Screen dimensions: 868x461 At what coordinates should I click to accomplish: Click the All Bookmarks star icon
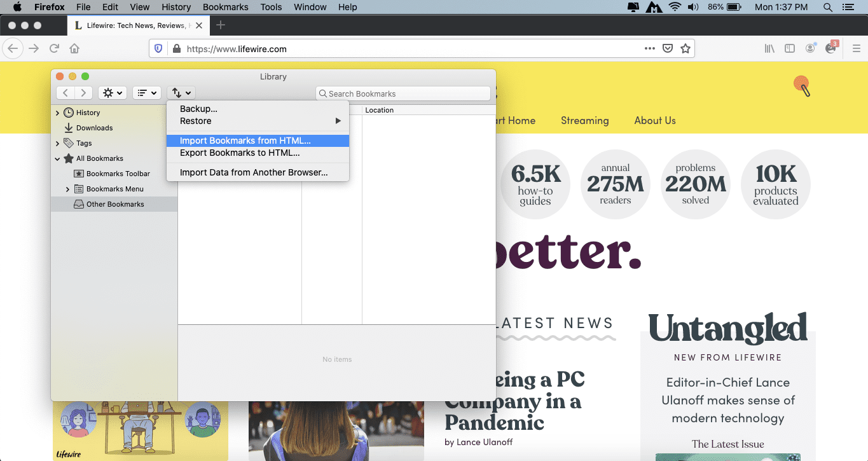tap(69, 158)
